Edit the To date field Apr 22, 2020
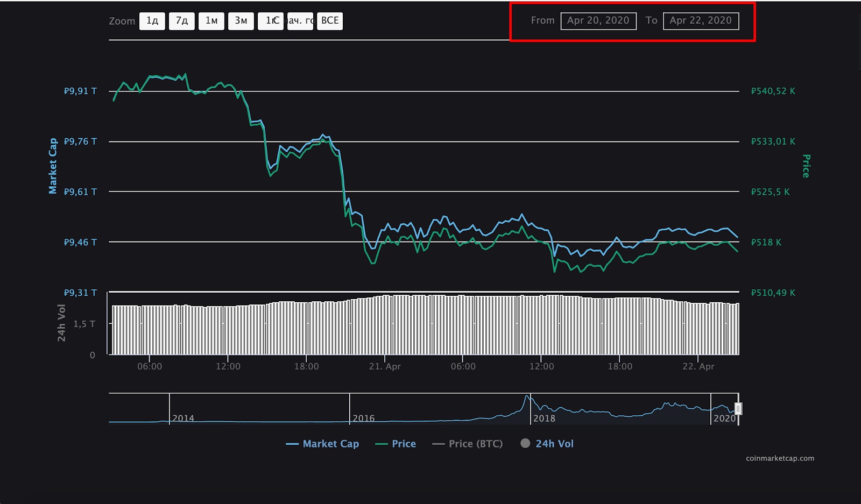This screenshot has height=504, width=861. (701, 21)
